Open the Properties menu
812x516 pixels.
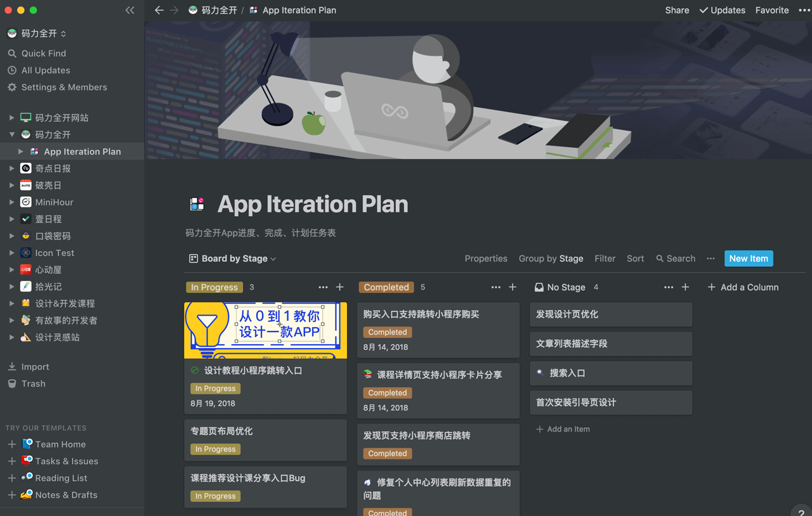click(x=486, y=259)
